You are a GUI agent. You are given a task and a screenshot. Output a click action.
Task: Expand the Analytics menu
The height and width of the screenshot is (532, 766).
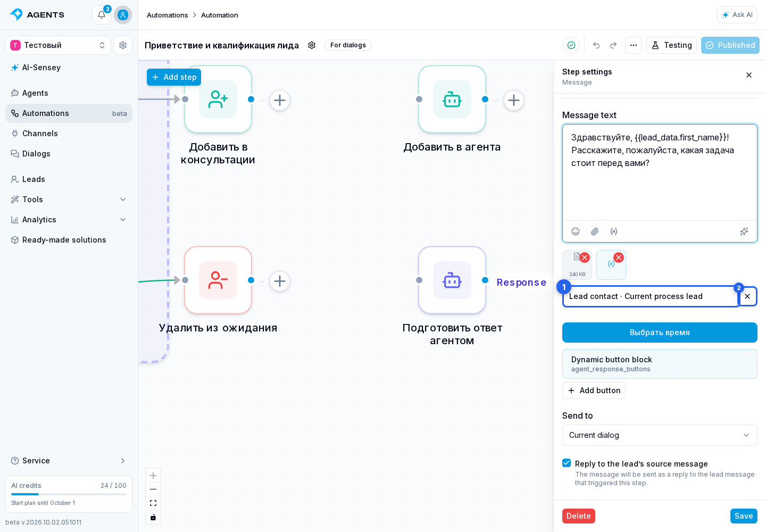click(69, 220)
